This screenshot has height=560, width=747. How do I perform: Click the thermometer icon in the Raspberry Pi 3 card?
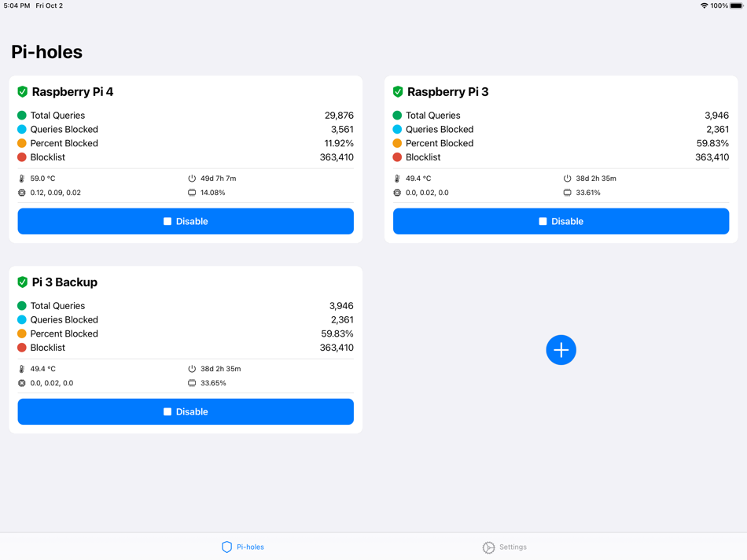coord(397,179)
